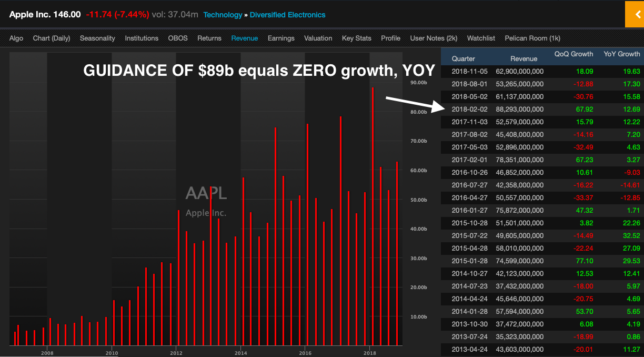This screenshot has height=357, width=644.
Task: Select revenue value 50,557,000,000
Action: [520, 197]
